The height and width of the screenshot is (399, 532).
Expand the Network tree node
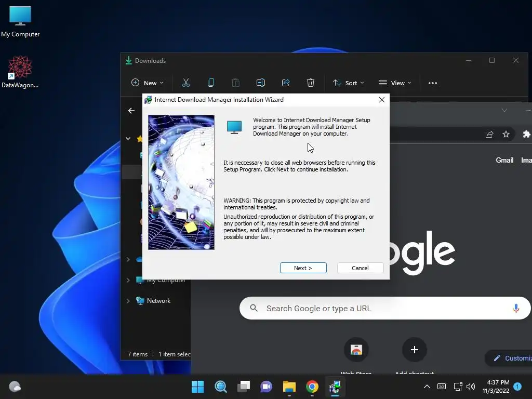tap(128, 301)
